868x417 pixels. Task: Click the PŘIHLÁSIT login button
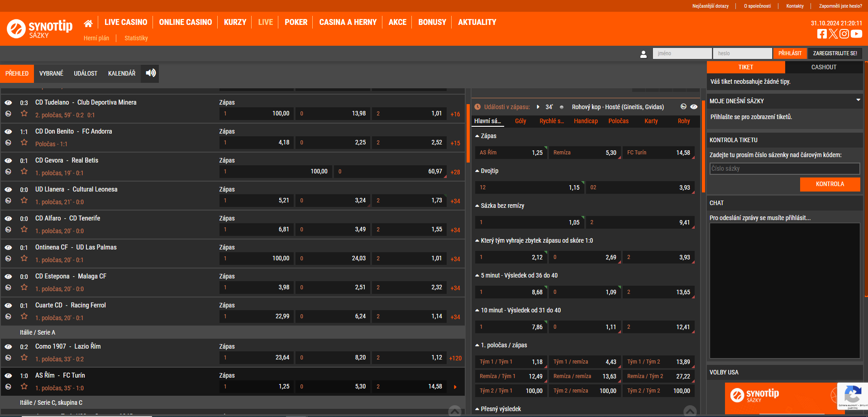click(790, 53)
